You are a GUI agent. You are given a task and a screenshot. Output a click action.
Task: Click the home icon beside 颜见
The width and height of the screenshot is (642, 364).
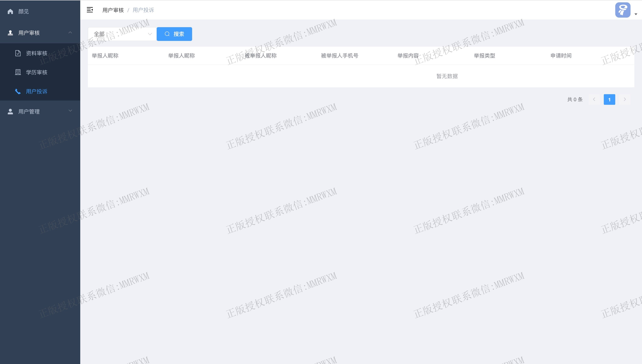pos(10,11)
